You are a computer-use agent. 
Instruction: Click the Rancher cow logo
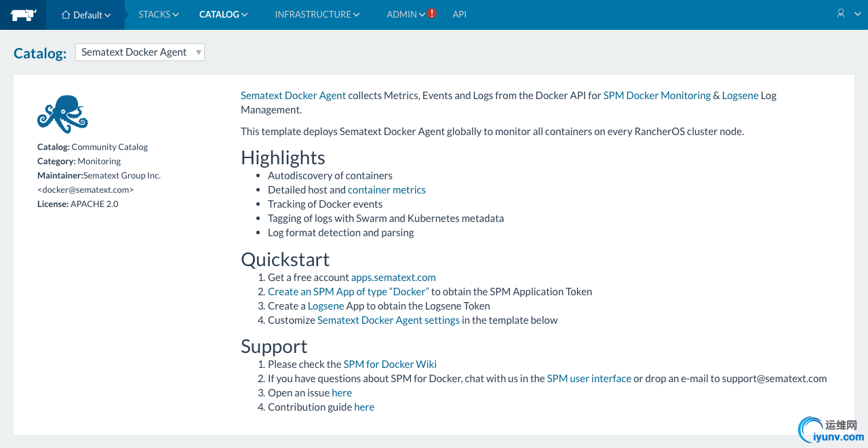(23, 14)
